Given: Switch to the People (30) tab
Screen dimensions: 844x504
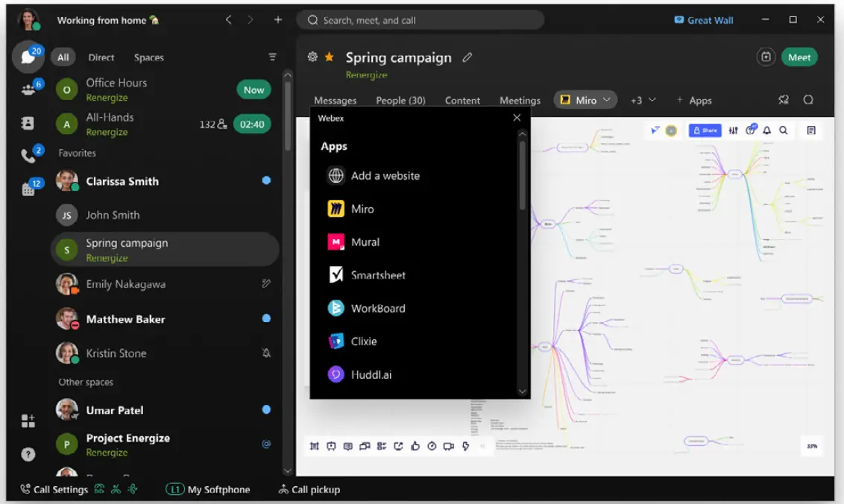Looking at the screenshot, I should point(400,100).
